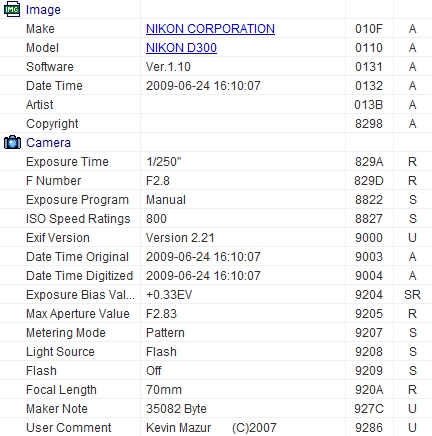
Task: Open the NIKON D300 model link
Action: (181, 48)
